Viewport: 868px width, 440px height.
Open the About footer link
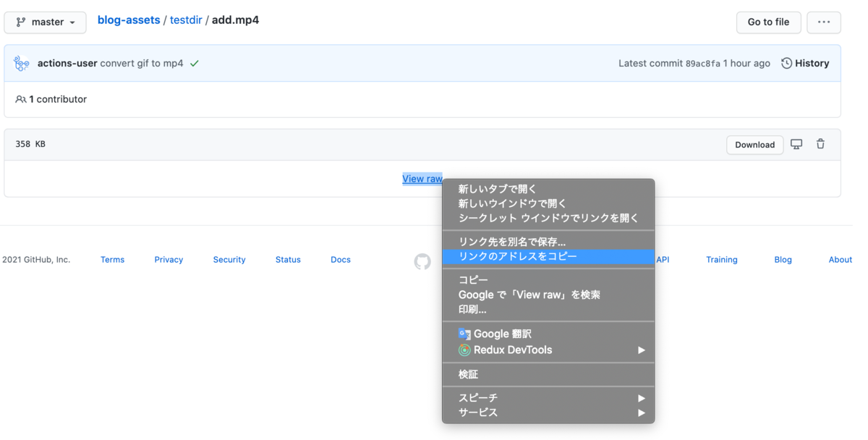click(841, 260)
